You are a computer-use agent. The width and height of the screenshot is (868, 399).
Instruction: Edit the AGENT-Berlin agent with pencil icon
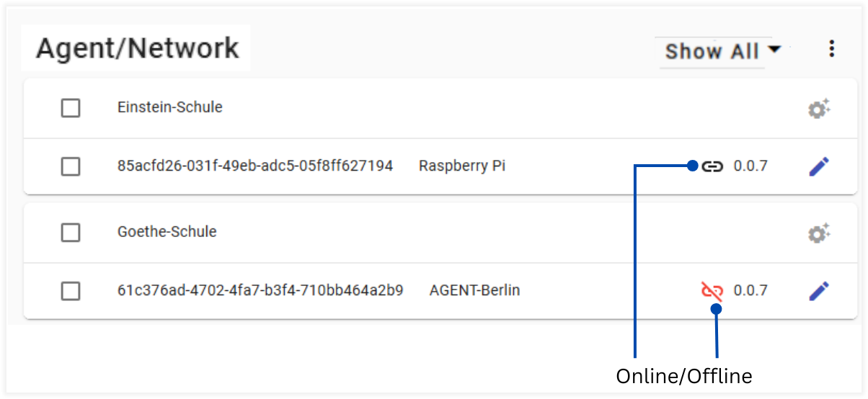click(818, 291)
